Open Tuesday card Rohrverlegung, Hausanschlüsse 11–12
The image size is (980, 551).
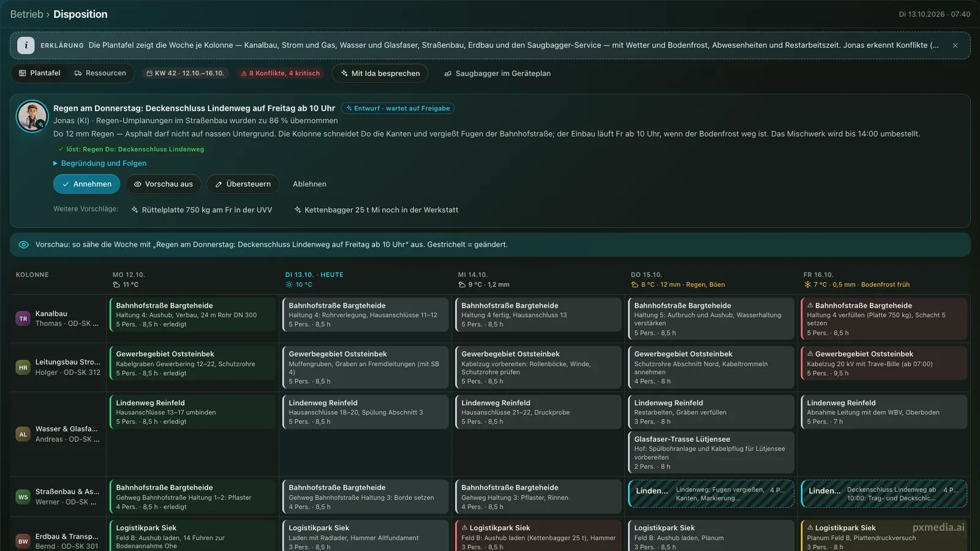(x=366, y=315)
